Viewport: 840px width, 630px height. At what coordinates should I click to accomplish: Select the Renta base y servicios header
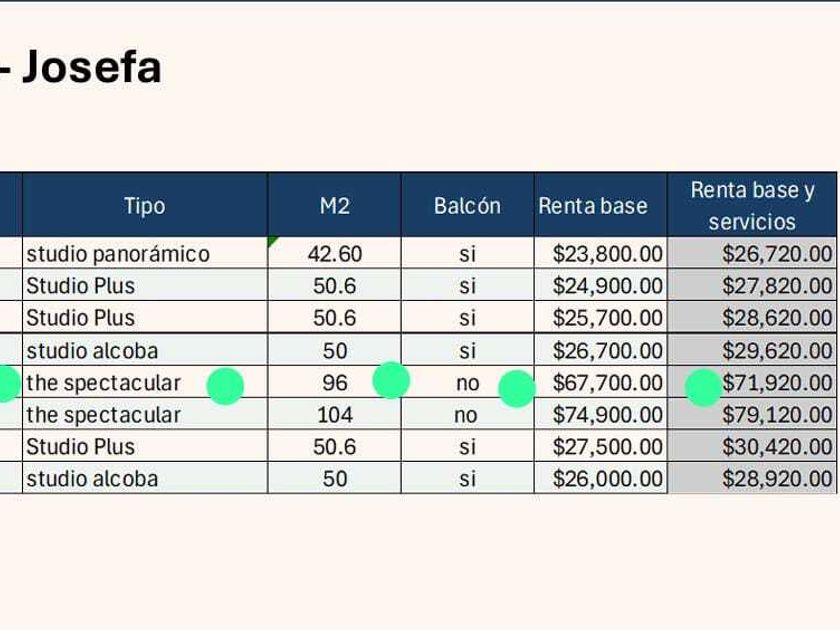tap(752, 206)
